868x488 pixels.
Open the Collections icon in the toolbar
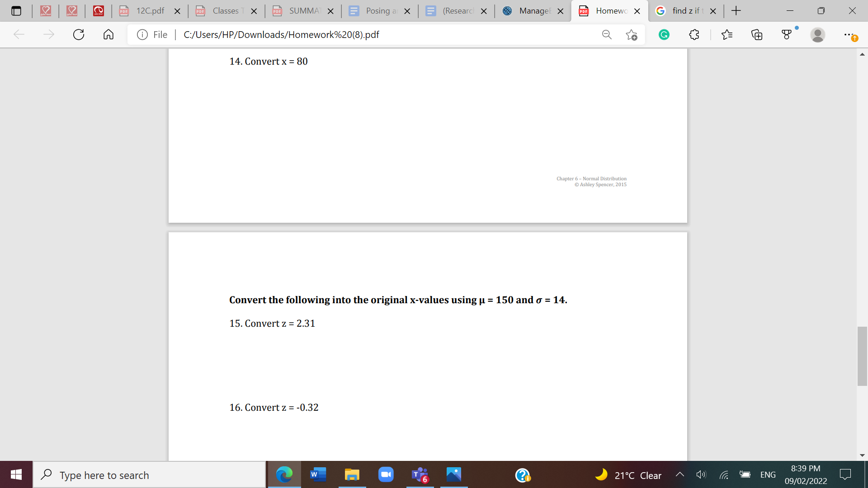tap(757, 34)
